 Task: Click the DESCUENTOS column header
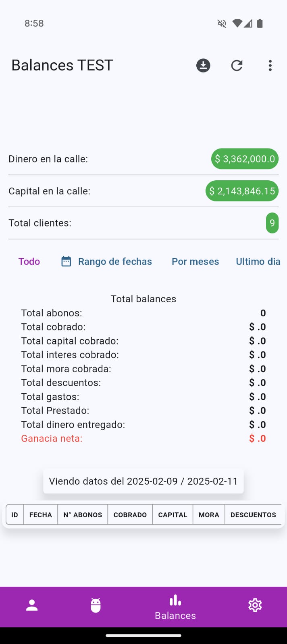[253, 515]
